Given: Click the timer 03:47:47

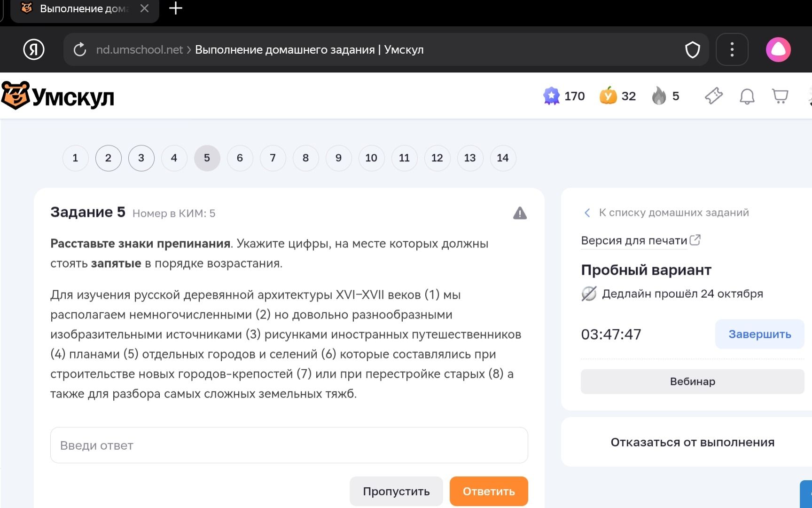Looking at the screenshot, I should point(611,334).
